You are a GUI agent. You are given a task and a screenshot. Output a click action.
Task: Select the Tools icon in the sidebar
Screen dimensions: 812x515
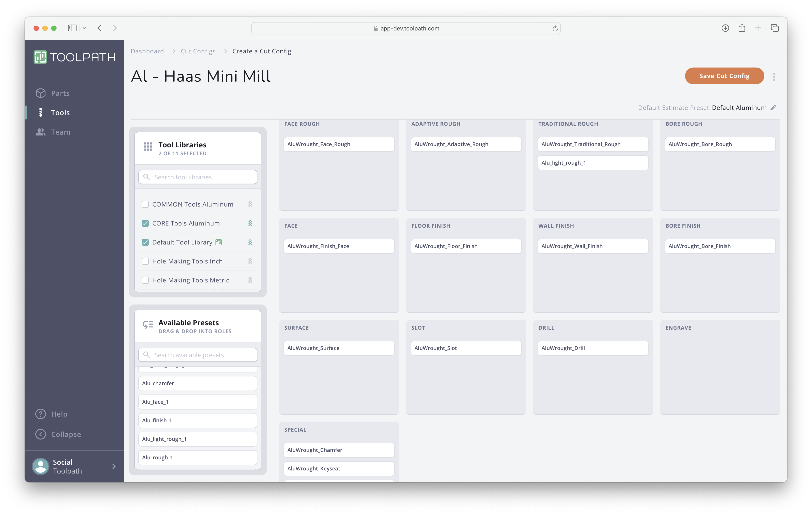(40, 112)
